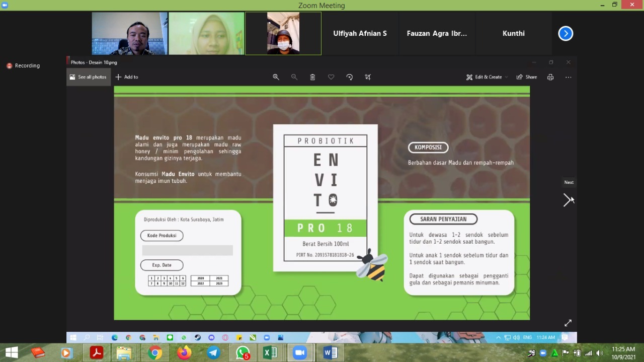Screen dimensions: 644x362
Task: Click Add to in the toolbar
Action: click(x=127, y=77)
